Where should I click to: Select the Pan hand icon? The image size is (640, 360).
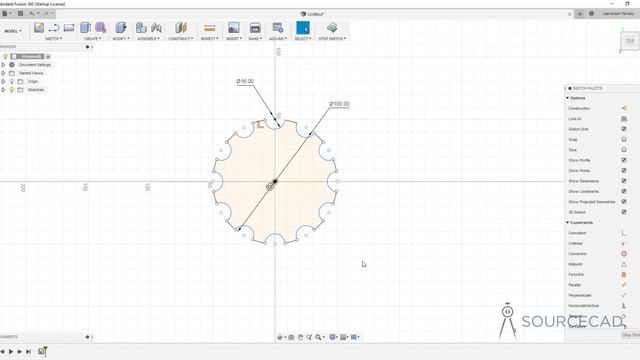click(300, 337)
